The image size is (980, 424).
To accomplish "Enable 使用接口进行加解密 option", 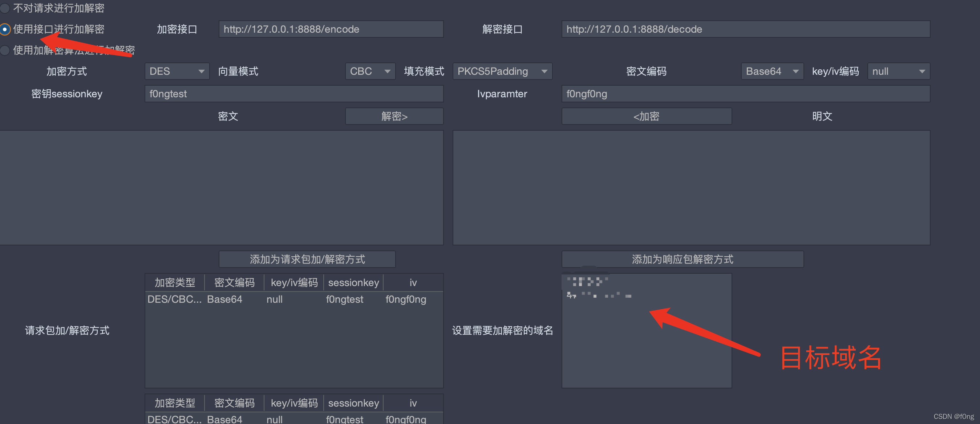I will (5, 29).
